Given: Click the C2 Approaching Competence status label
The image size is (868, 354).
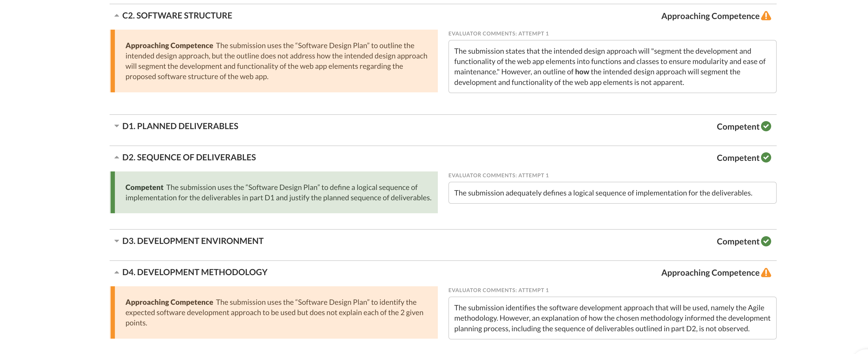Looking at the screenshot, I should [x=710, y=16].
